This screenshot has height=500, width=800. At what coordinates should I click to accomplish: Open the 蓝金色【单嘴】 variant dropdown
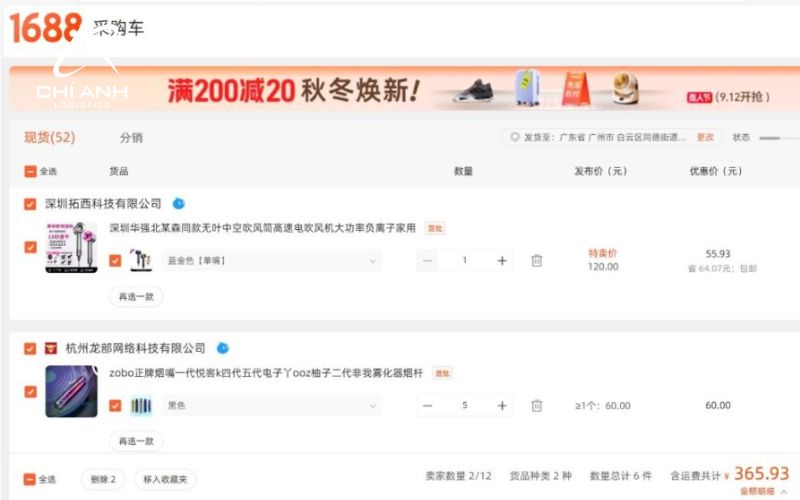(271, 261)
